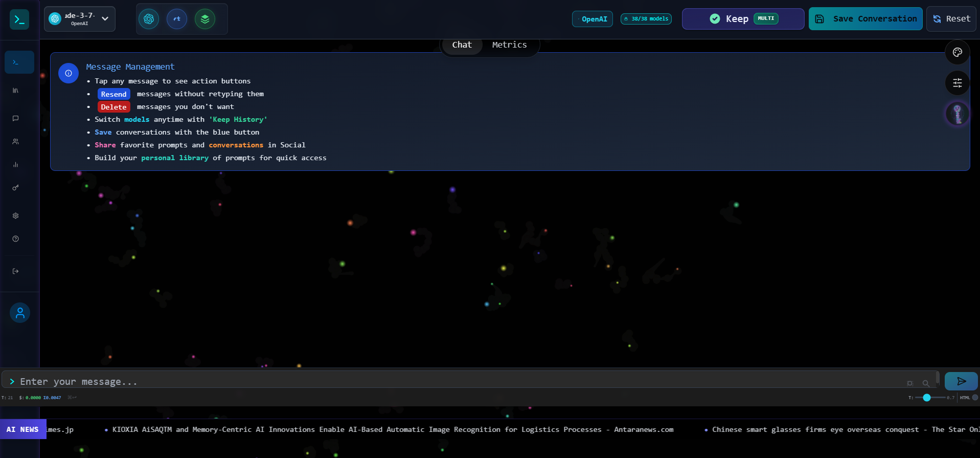Image resolution: width=980 pixels, height=458 pixels.
Task: Adjust the temperature slider handle
Action: click(x=926, y=398)
